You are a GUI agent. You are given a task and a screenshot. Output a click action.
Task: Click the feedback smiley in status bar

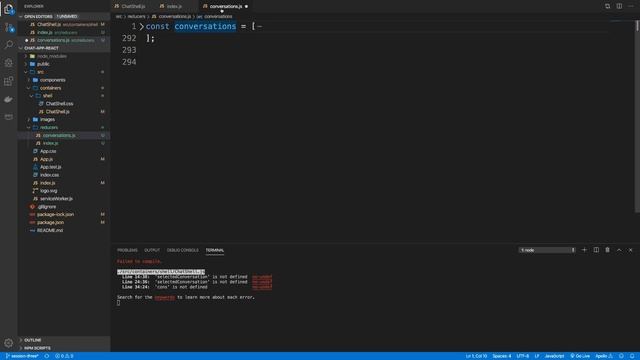click(621, 356)
